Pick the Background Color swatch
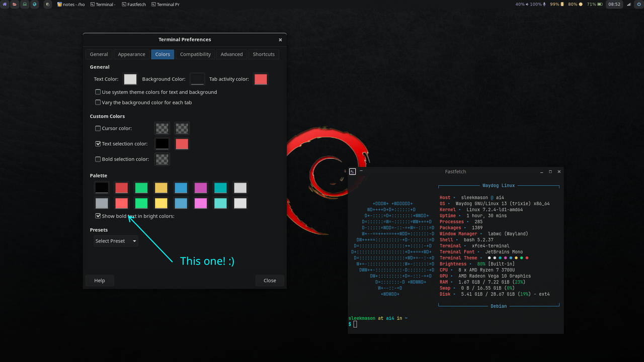 coord(197,79)
